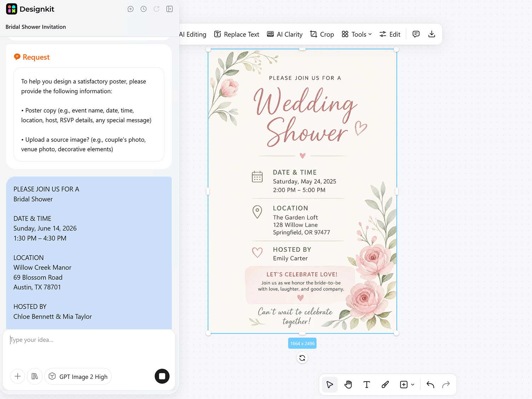Click the comment icon in top toolbar
Viewport: 532px width, 399px height.
click(x=416, y=34)
